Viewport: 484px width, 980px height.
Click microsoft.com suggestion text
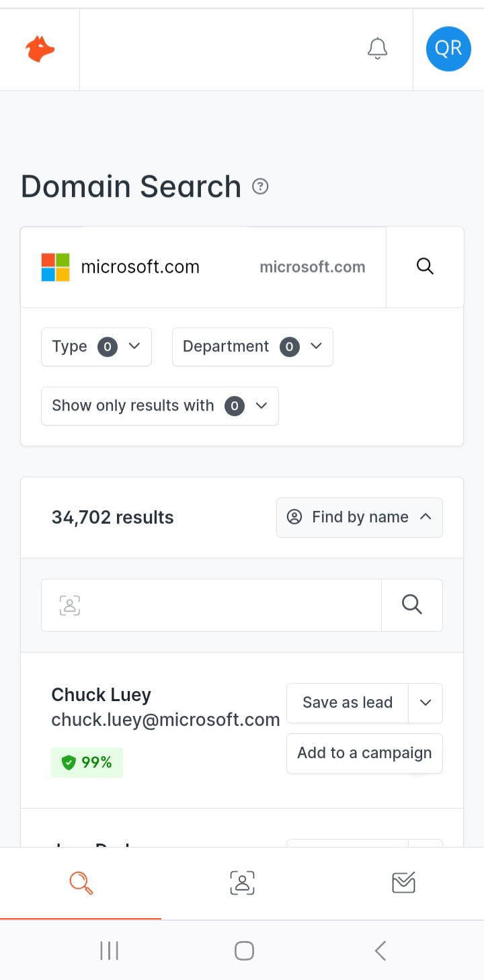313,267
